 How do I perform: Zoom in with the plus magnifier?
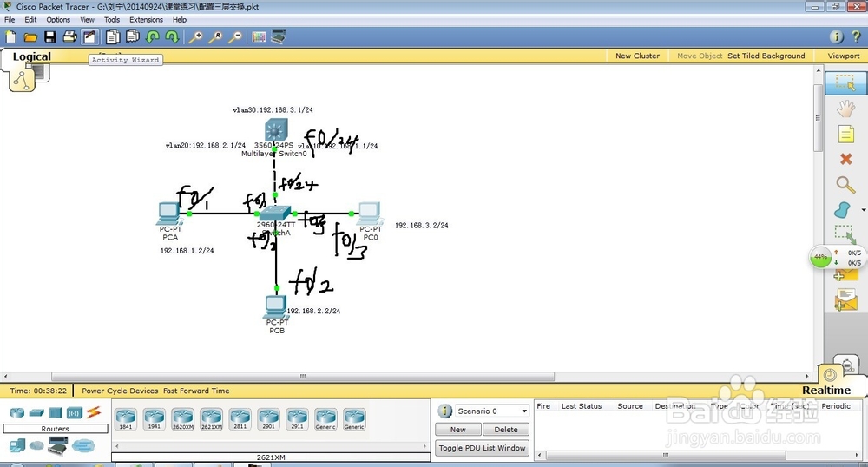(x=195, y=37)
